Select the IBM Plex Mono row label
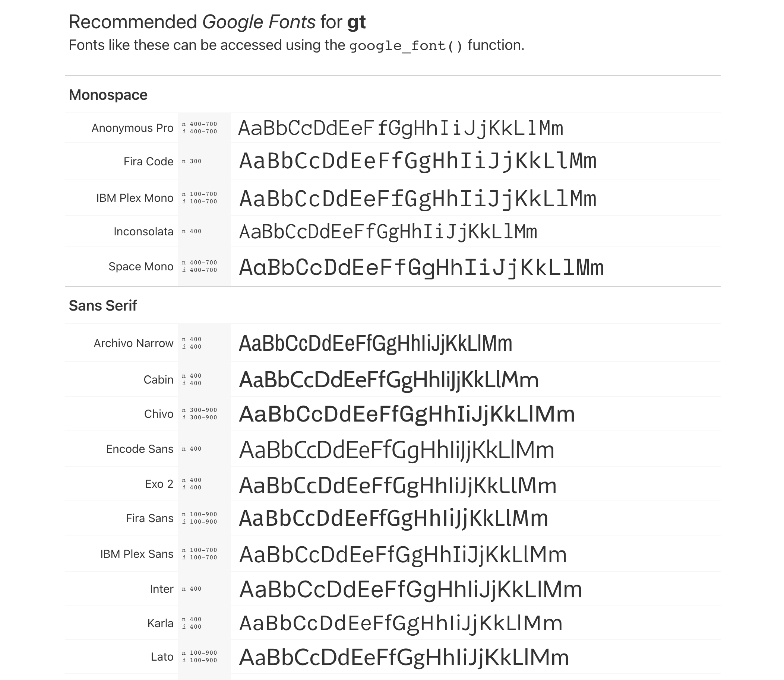The height and width of the screenshot is (680, 784). click(135, 198)
